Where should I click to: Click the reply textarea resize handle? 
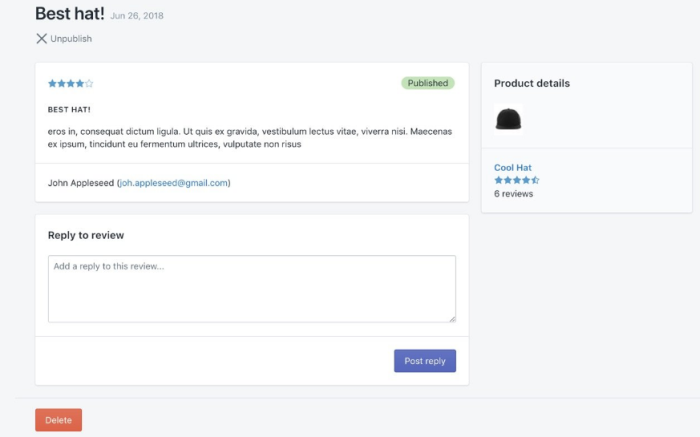pos(453,319)
